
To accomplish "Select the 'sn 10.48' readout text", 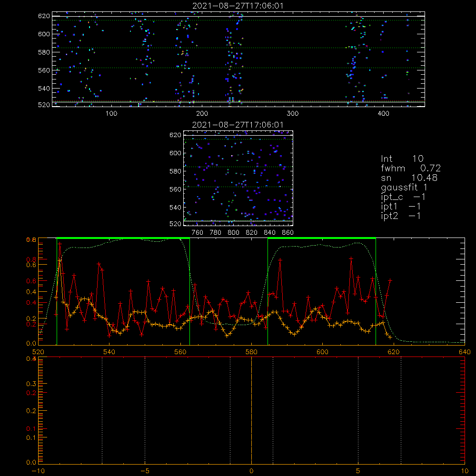I will coord(409,178).
